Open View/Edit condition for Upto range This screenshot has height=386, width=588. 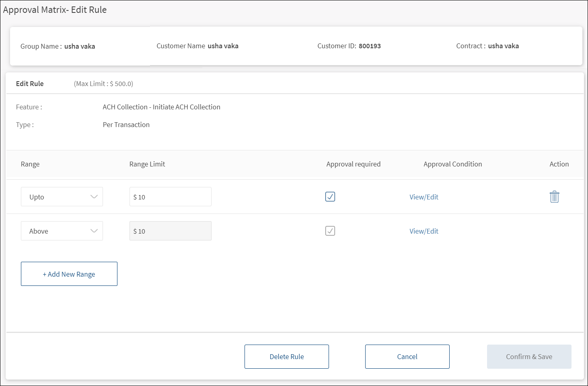click(x=424, y=197)
